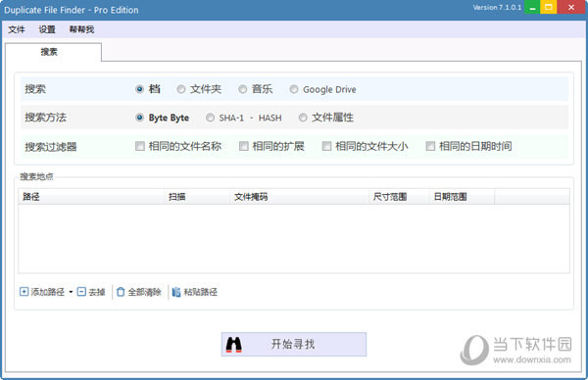Choose 文件属性 search method
This screenshot has height=380, width=588.
click(x=303, y=118)
